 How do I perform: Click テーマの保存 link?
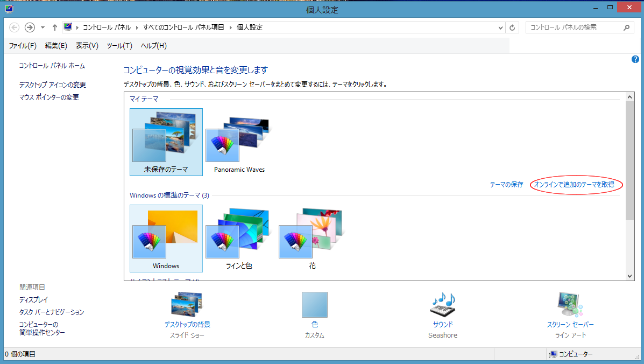point(506,185)
